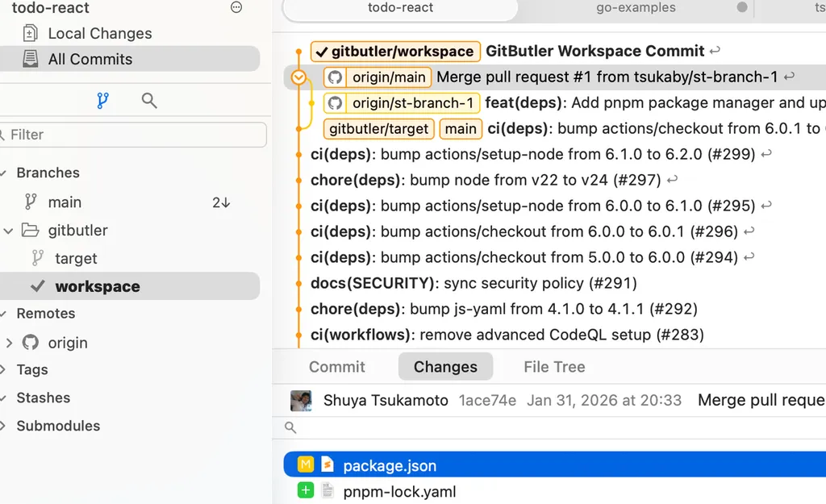
Task: Click the branch icon in sidebar toolbar
Action: (102, 101)
